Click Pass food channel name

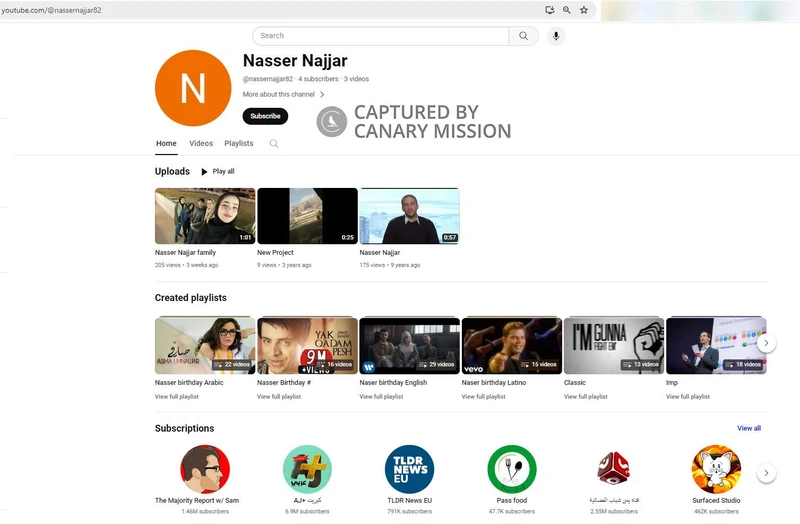512,501
